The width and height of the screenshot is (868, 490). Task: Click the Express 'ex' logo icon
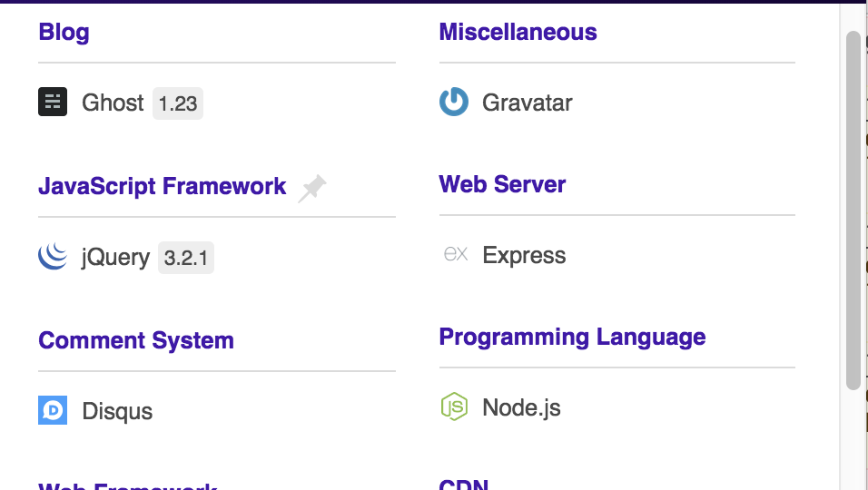[x=455, y=254]
